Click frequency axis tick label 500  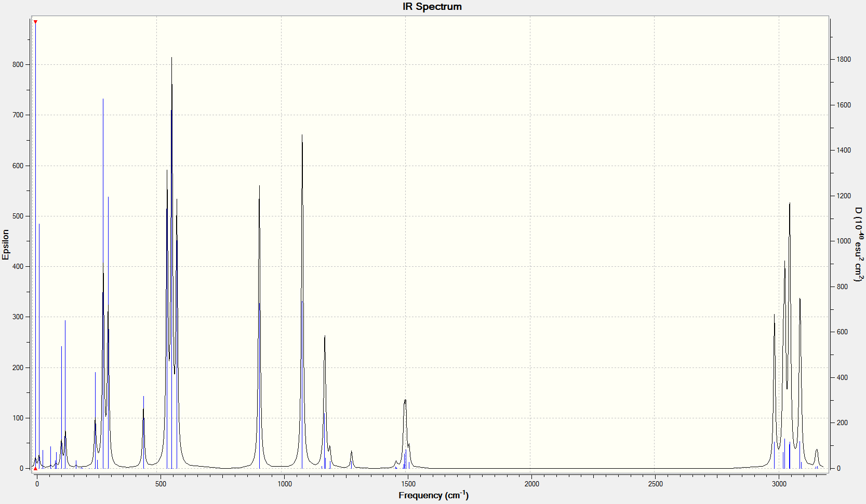tap(161, 484)
